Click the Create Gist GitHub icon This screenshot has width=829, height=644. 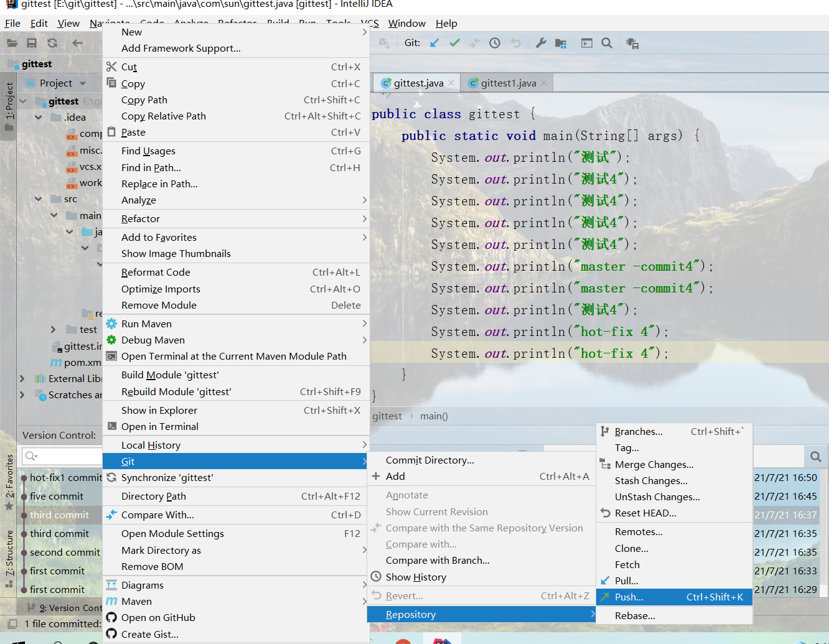(x=111, y=633)
